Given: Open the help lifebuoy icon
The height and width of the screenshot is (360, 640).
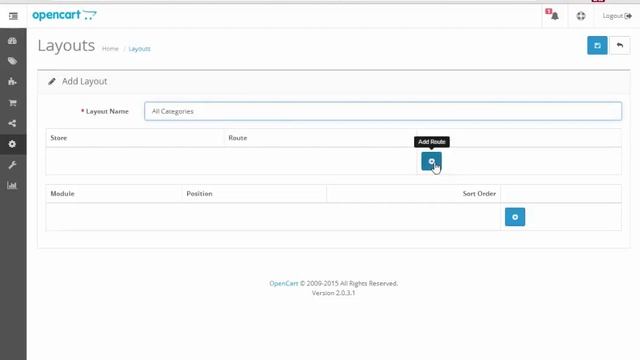Looking at the screenshot, I should click(x=581, y=16).
